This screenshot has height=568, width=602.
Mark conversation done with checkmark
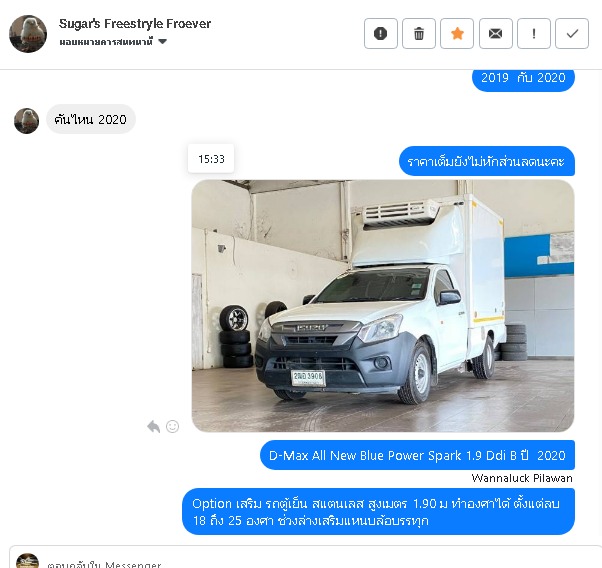pyautogui.click(x=572, y=34)
